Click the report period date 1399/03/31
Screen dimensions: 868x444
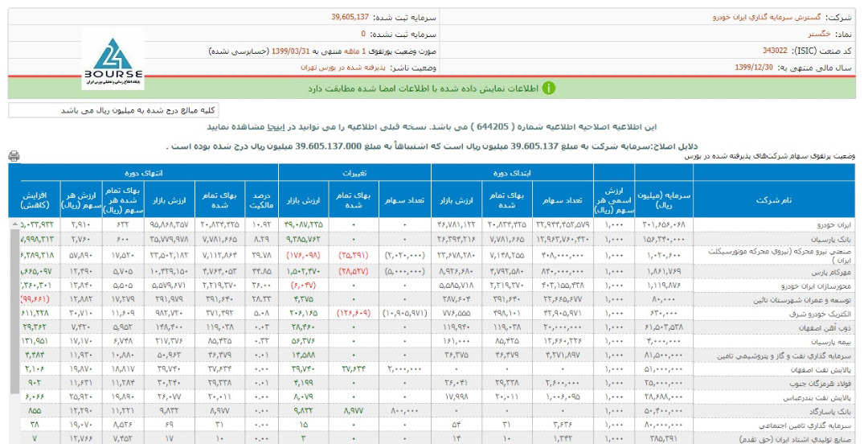pos(291,51)
